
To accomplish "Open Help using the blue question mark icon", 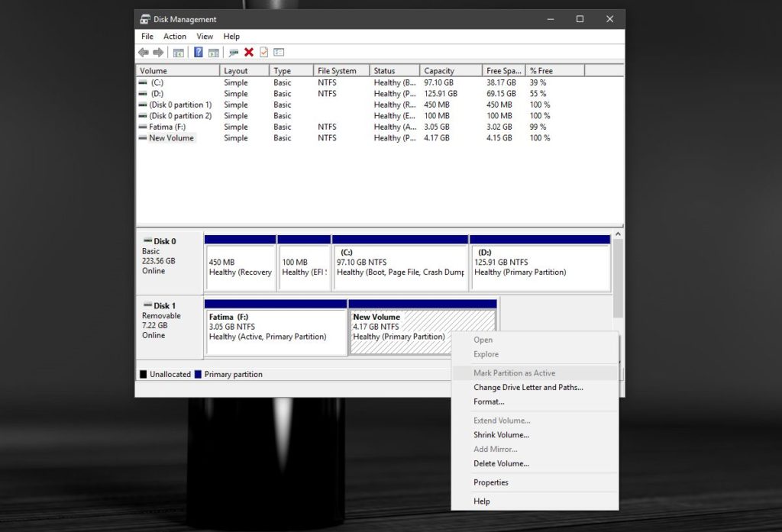I will point(199,52).
